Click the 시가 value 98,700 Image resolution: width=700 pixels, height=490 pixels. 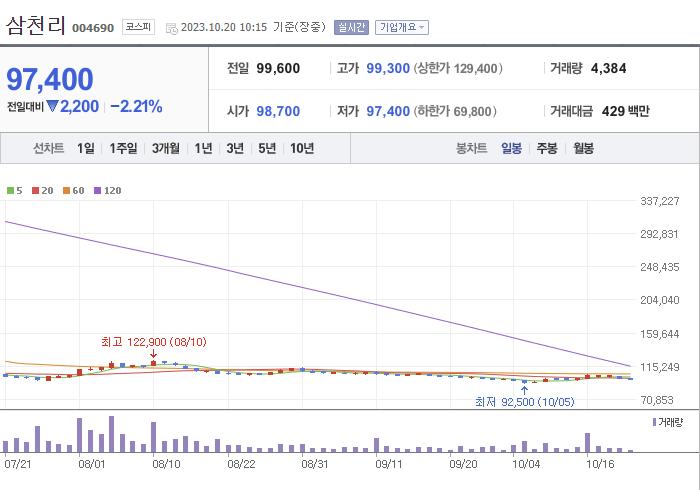coord(278,111)
